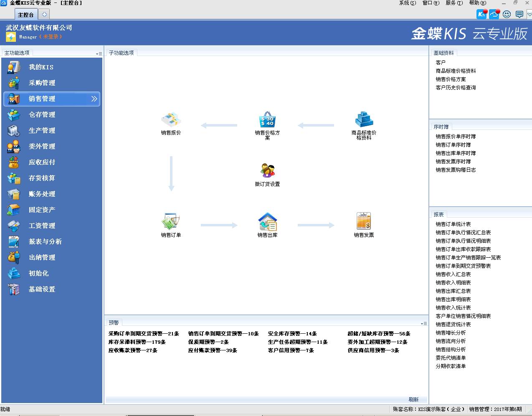The height and width of the screenshot is (416, 532).
Task: Select 仓存管理 sidebar icon
Action: point(14,115)
